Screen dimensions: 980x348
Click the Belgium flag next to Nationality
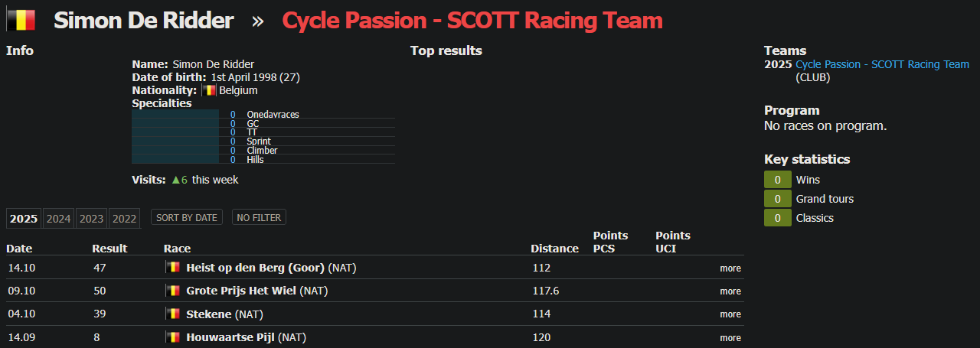[x=209, y=90]
